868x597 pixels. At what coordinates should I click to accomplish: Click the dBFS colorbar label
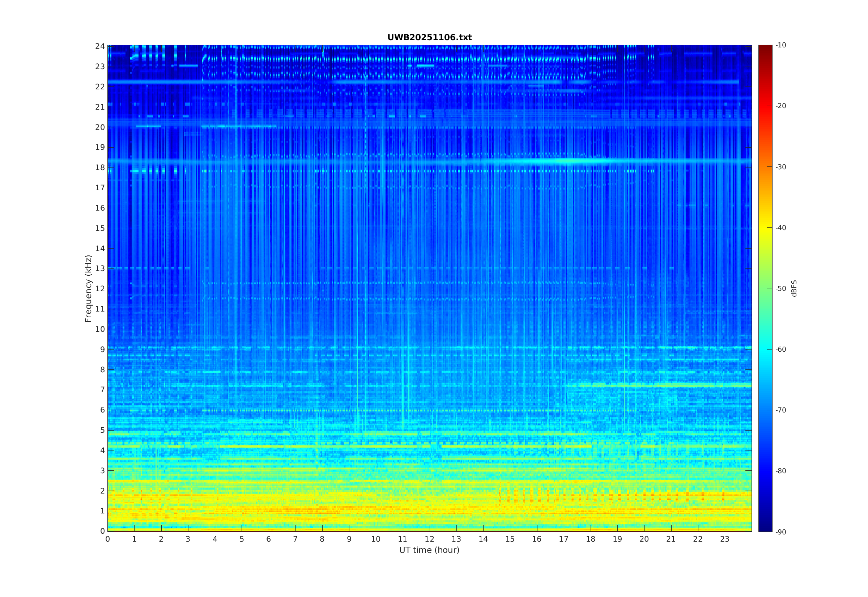point(794,288)
